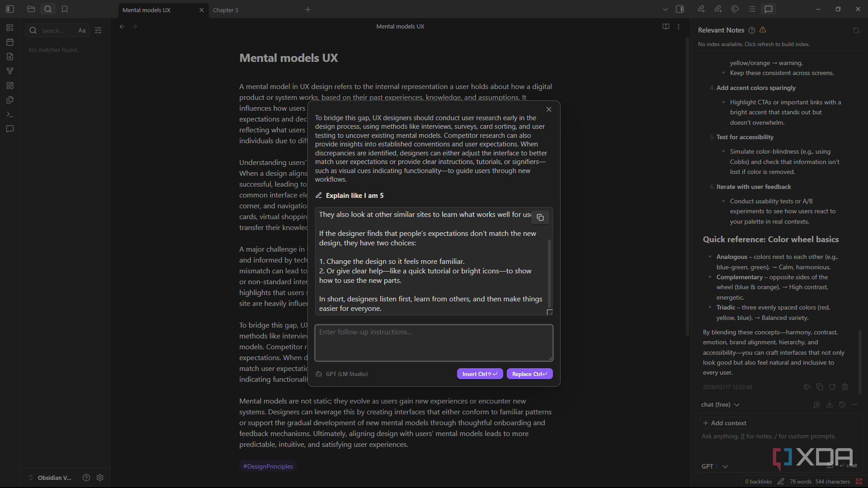Start a new chat with plus bubble icon
Image resolution: width=868 pixels, height=488 pixels.
click(x=817, y=405)
